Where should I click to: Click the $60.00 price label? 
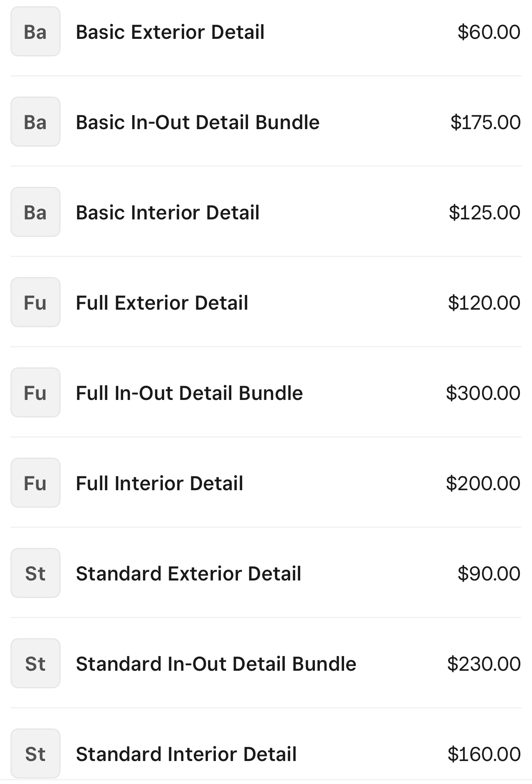pyautogui.click(x=489, y=32)
